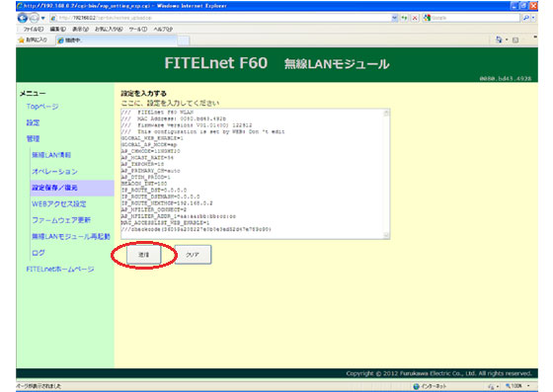Open the address bar dropdown arrow
Viewport: 553px width, 392px height.
[395, 18]
